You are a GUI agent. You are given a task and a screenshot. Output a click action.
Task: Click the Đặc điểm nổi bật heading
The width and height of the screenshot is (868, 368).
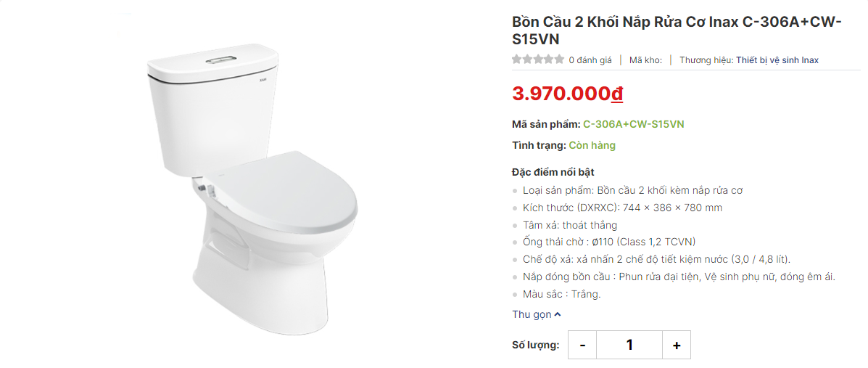553,172
